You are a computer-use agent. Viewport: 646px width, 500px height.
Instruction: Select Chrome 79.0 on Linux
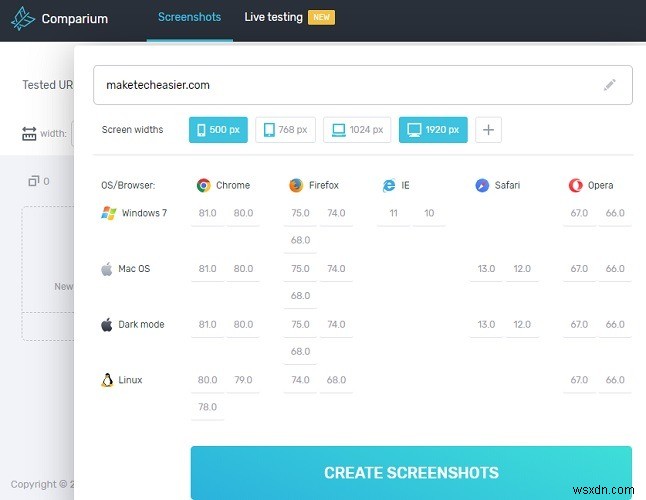click(243, 380)
